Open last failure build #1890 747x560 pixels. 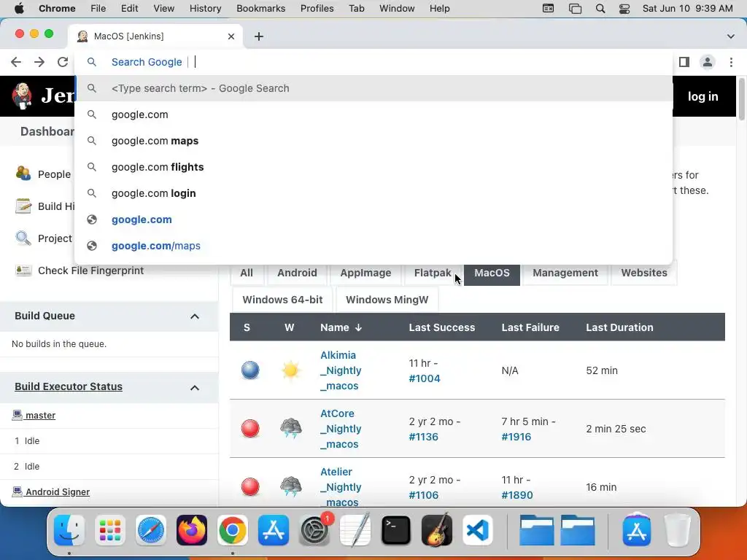(x=517, y=495)
